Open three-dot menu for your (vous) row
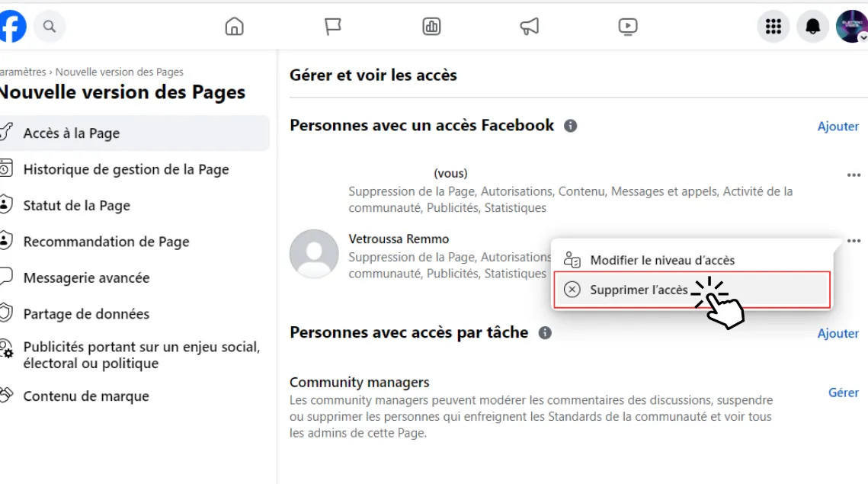The image size is (868, 484). pyautogui.click(x=854, y=175)
